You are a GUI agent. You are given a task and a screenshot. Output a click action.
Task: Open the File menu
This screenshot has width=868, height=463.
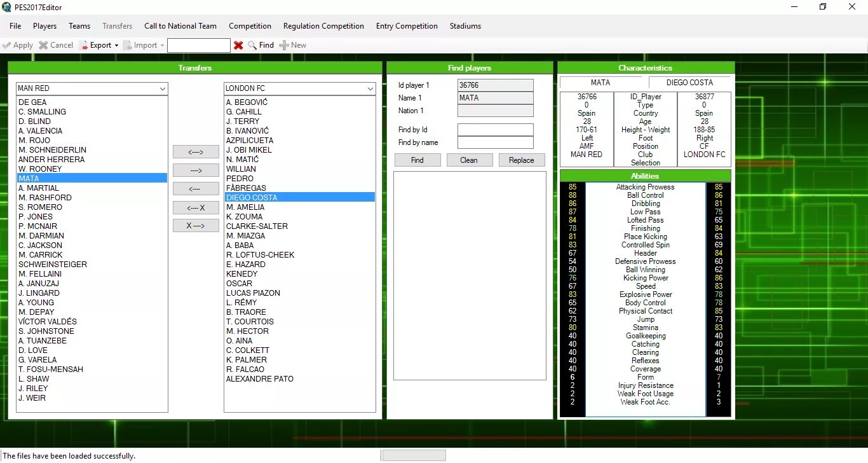click(15, 26)
